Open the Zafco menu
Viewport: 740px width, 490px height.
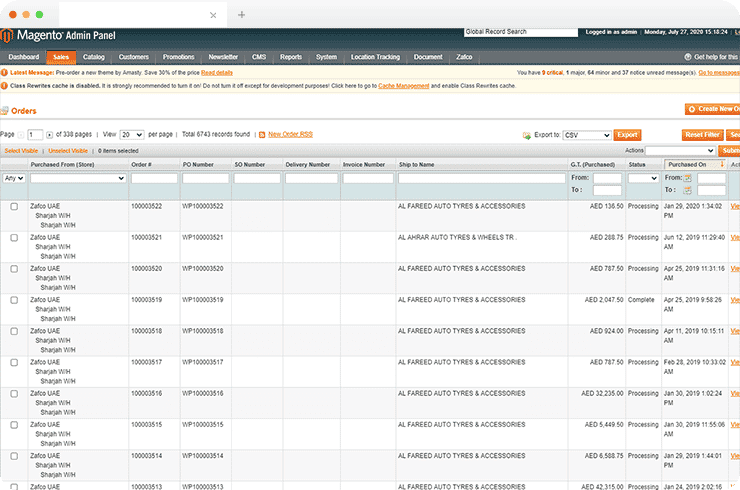(464, 57)
